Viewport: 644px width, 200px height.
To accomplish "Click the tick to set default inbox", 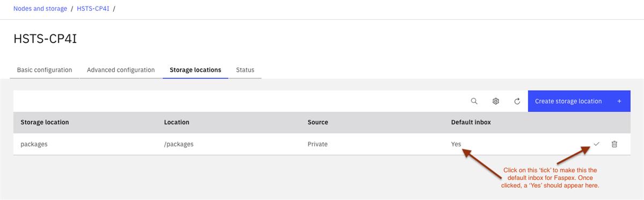I will [x=596, y=144].
